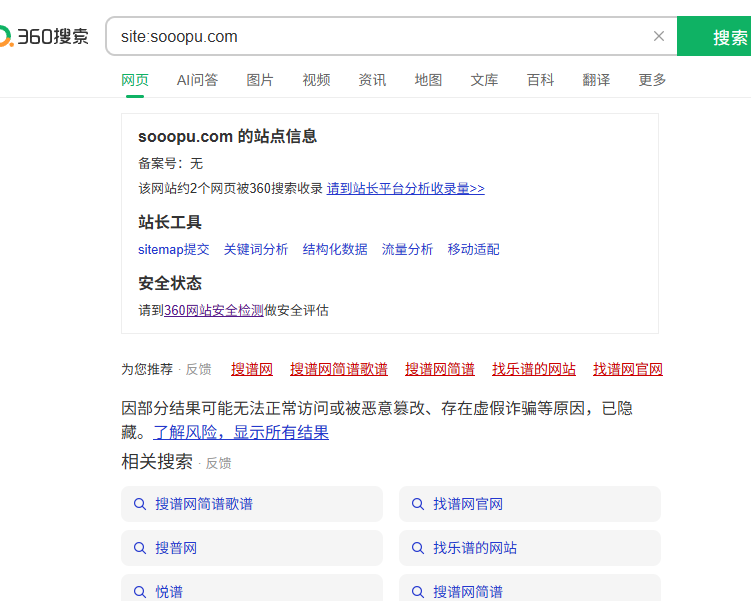Click the heading sooopu.com 的站点信息

coord(228,136)
